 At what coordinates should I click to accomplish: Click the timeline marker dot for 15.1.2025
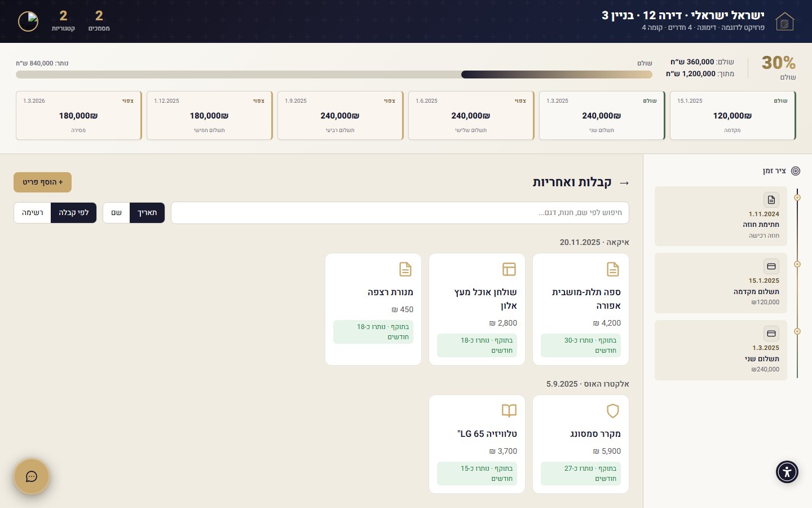pyautogui.click(x=797, y=264)
